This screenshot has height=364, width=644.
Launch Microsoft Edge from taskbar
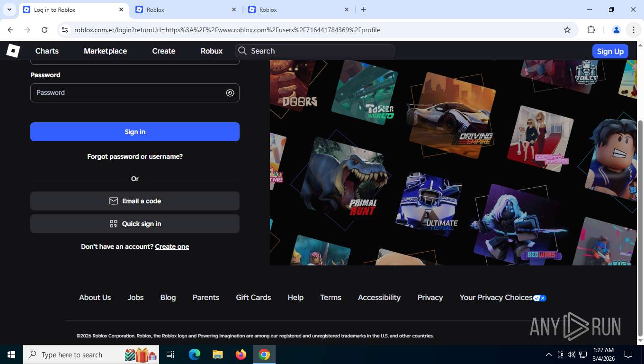tap(194, 355)
